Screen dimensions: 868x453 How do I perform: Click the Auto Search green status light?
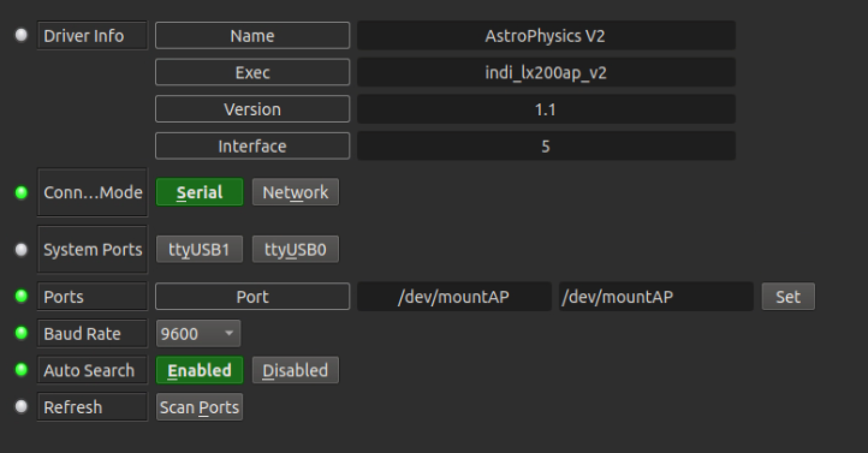[x=22, y=370]
